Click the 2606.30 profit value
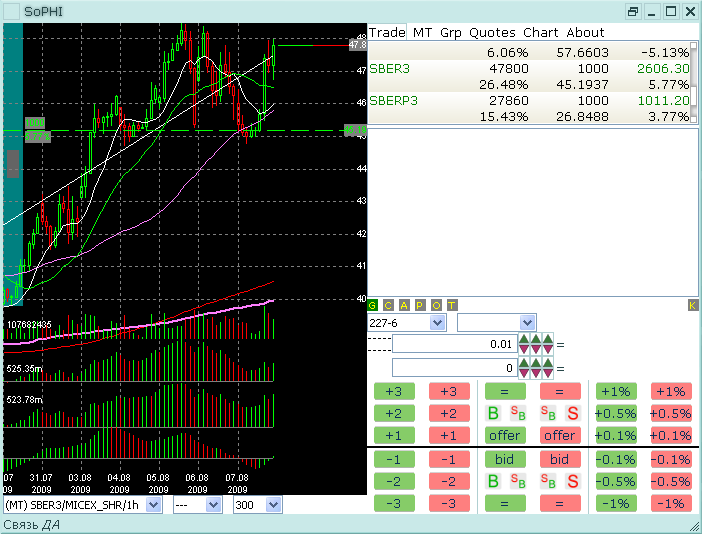This screenshot has height=534, width=702. tap(663, 68)
